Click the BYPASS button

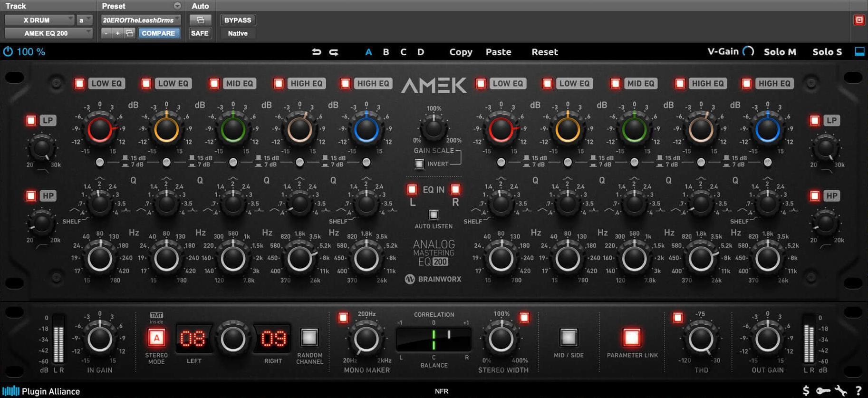(x=238, y=20)
